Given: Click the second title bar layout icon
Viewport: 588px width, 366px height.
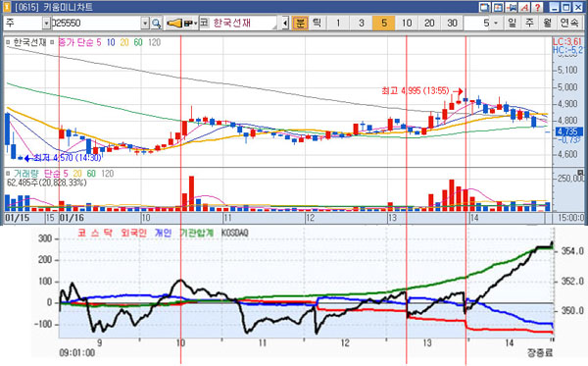Looking at the screenshot, I should [x=498, y=7].
